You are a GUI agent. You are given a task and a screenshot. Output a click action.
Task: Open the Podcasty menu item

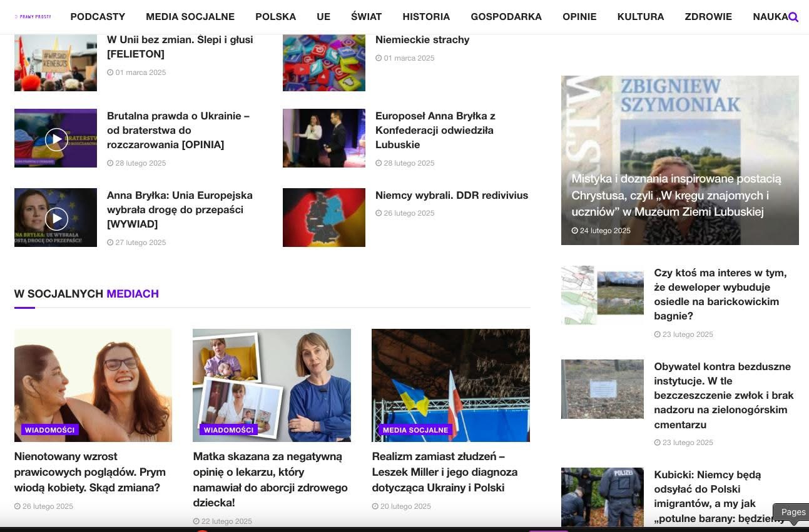pyautogui.click(x=98, y=17)
